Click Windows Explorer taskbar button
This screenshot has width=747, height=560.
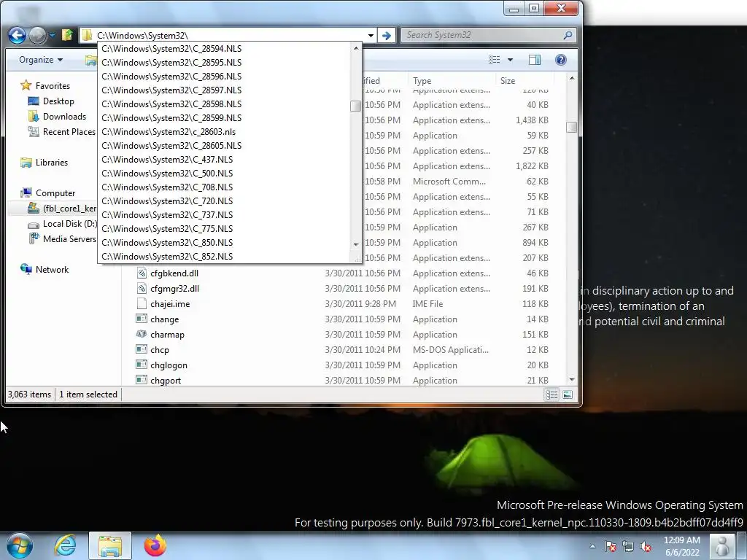click(110, 545)
